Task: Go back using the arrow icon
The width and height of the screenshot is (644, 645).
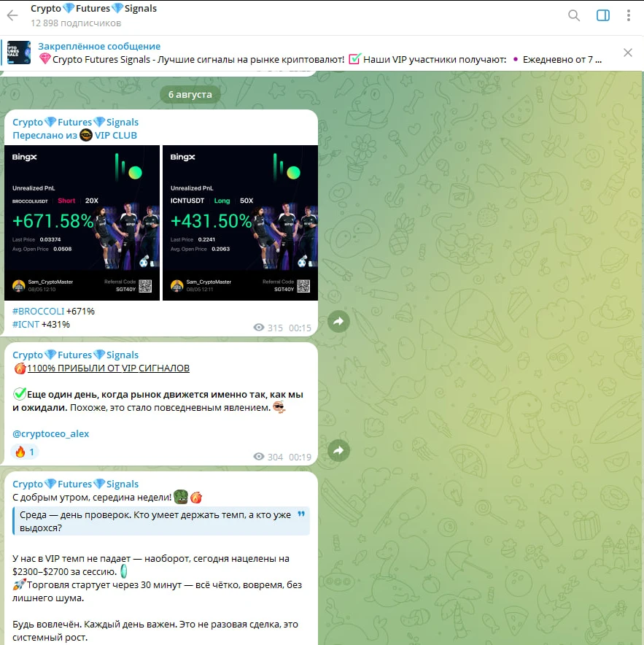Action: pos(12,15)
